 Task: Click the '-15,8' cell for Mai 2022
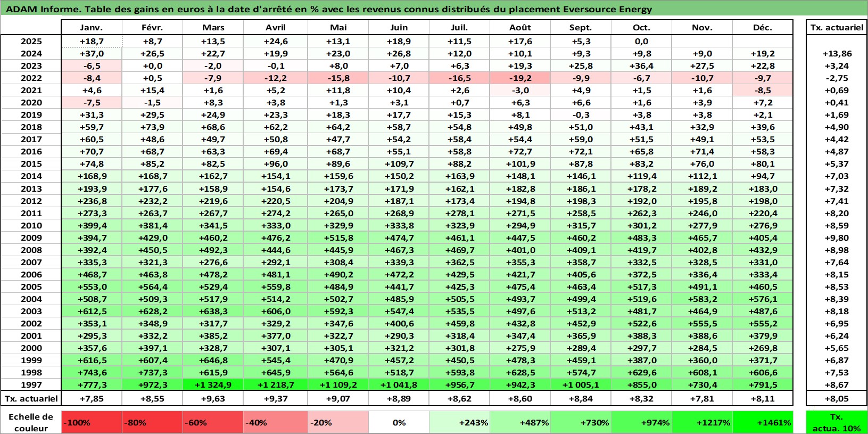coord(338,78)
